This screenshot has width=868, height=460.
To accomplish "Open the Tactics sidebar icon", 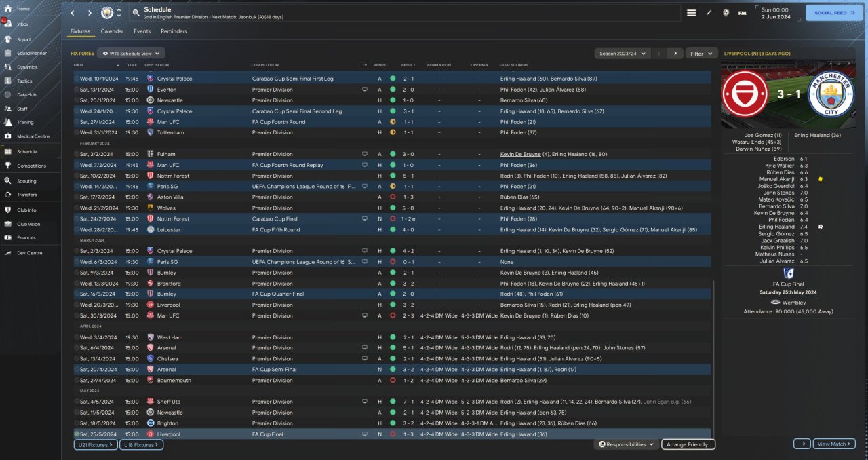I will point(7,81).
